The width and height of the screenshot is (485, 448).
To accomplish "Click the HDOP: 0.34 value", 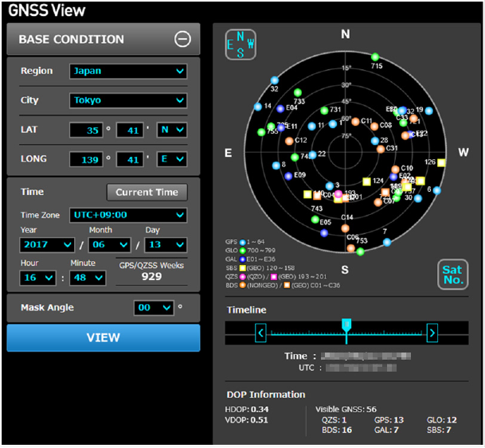I will (x=247, y=410).
